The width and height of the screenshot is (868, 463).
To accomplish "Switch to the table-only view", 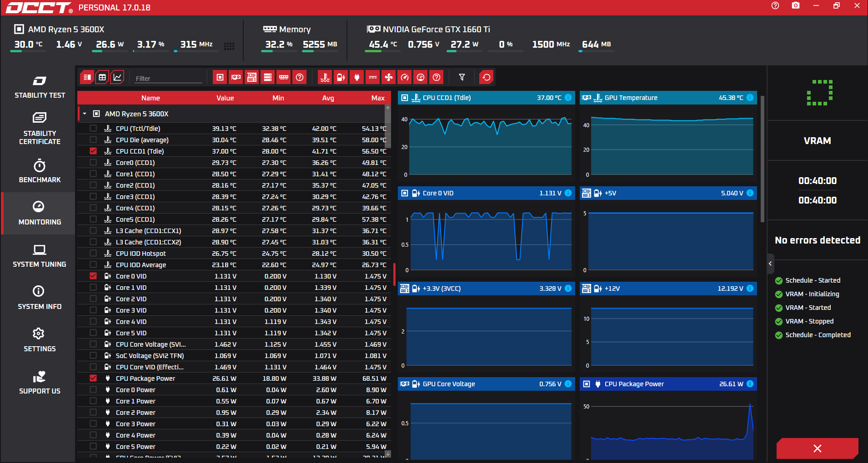I will tap(102, 77).
